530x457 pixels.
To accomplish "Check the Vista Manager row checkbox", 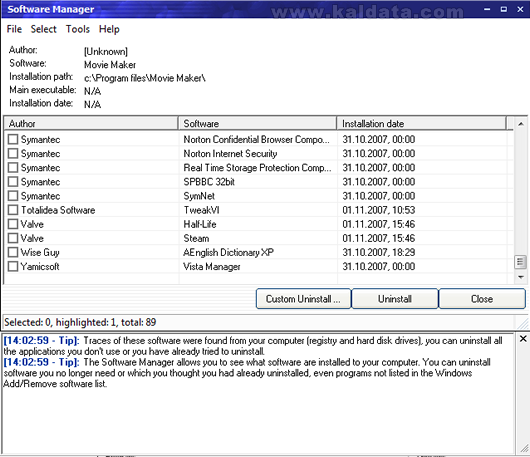I will coord(13,266).
